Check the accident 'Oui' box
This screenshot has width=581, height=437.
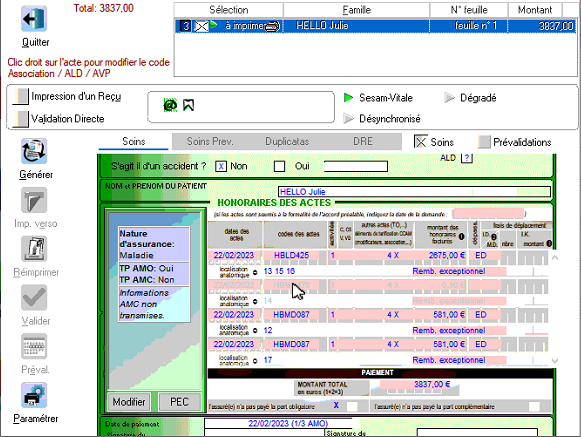279,166
